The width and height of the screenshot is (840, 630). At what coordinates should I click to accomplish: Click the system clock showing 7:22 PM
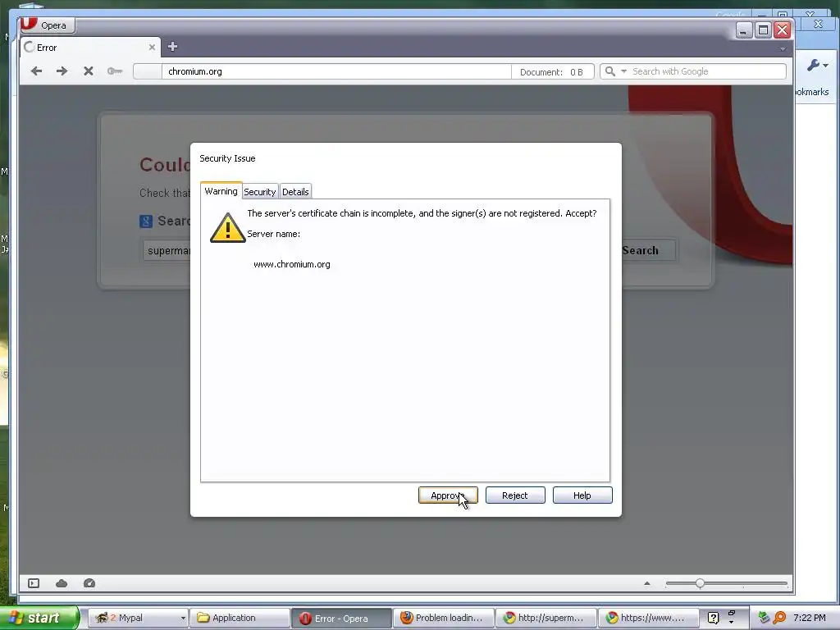[810, 618]
